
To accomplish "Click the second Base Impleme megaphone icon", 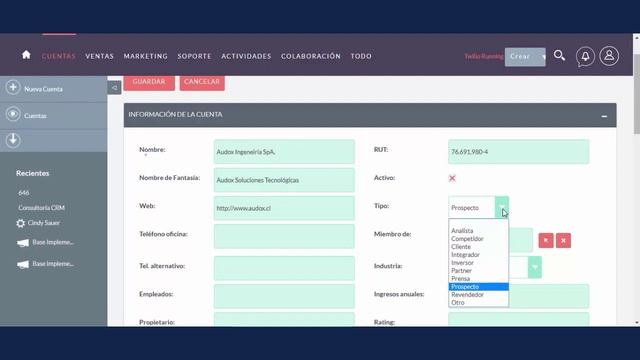I will click(x=23, y=264).
